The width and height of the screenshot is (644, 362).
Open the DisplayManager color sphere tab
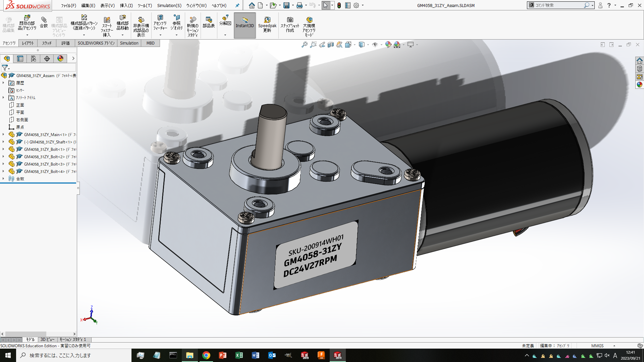pyautogui.click(x=60, y=59)
